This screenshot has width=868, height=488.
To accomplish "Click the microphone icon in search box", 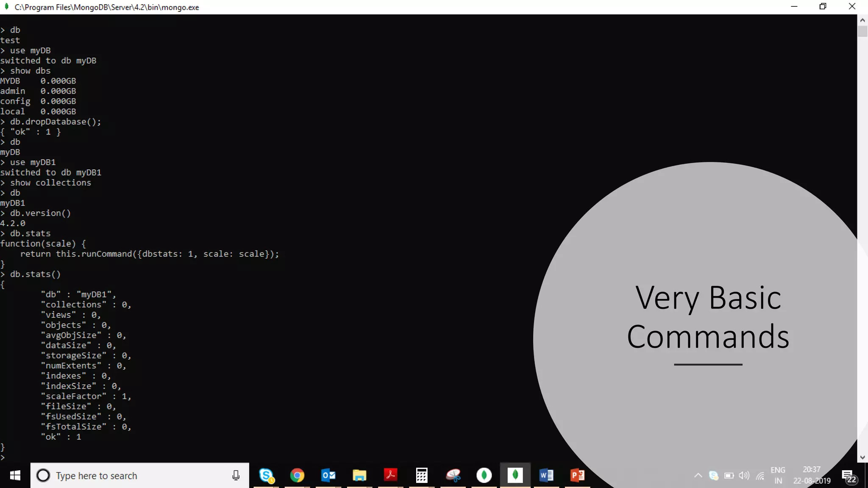I will 236,475.
